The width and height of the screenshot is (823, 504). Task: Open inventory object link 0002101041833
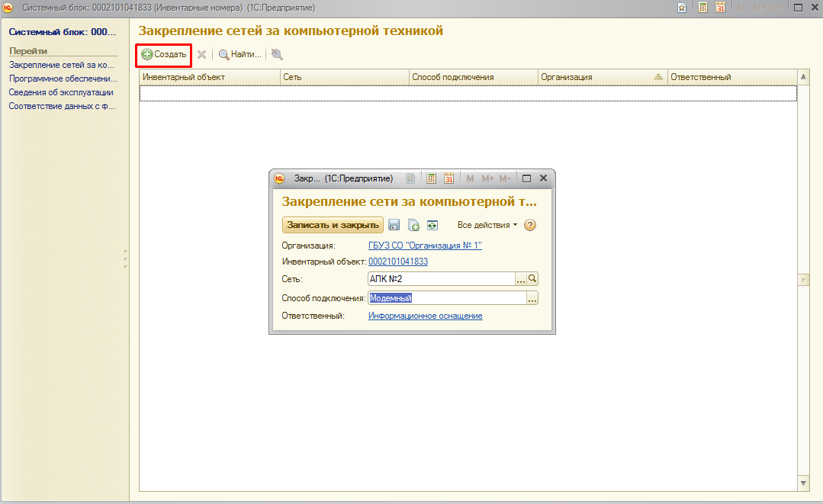[397, 262]
